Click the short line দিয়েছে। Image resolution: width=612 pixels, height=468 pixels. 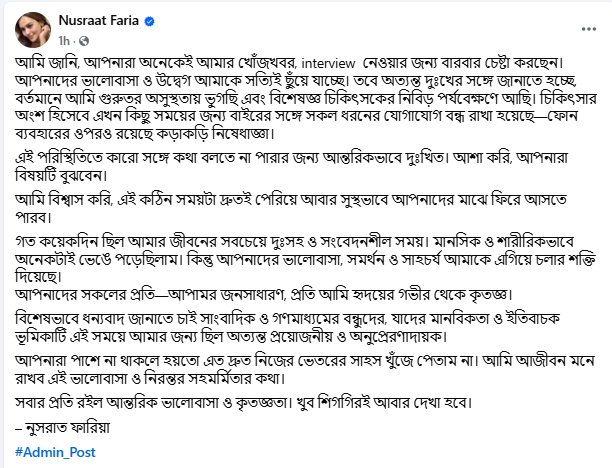click(39, 277)
